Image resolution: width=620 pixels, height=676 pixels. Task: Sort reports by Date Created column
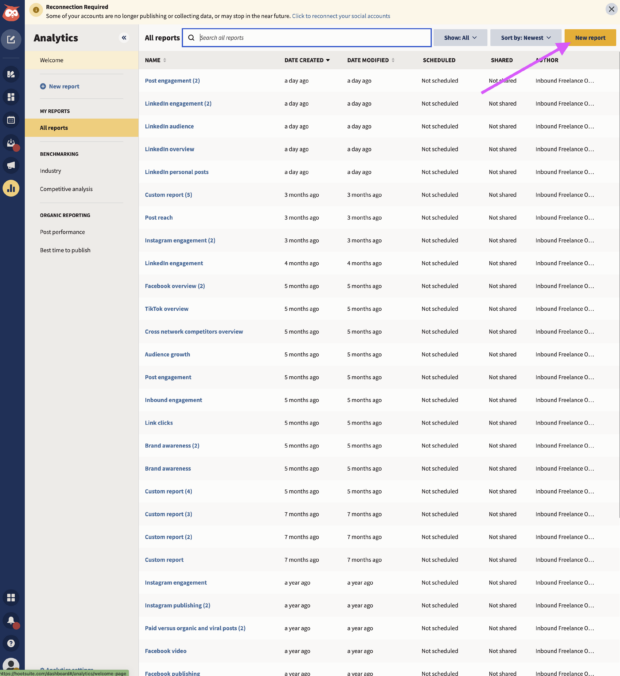click(306, 60)
